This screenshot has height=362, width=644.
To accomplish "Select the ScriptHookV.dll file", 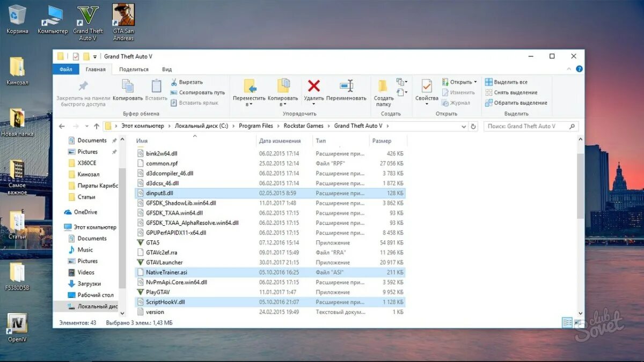I will tap(270, 302).
